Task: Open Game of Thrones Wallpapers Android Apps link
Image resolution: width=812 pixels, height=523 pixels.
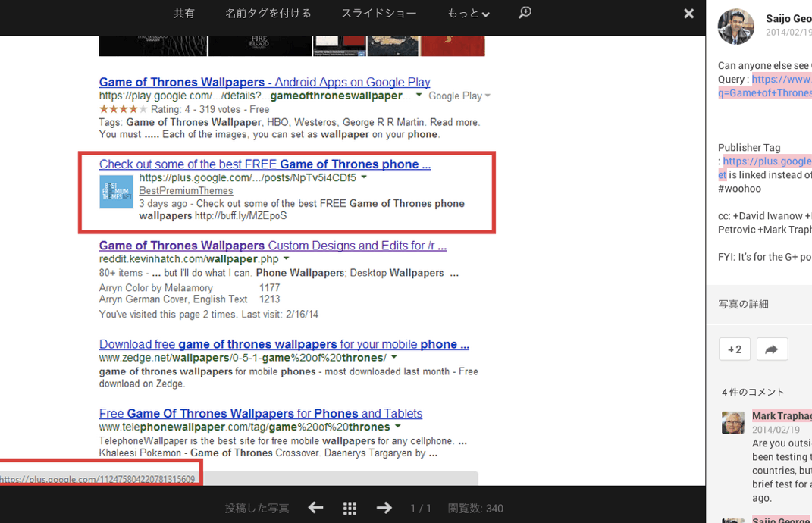Action: pos(264,82)
